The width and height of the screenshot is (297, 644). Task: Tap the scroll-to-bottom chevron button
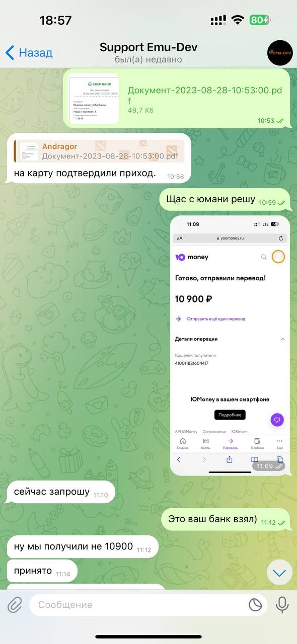click(x=279, y=572)
